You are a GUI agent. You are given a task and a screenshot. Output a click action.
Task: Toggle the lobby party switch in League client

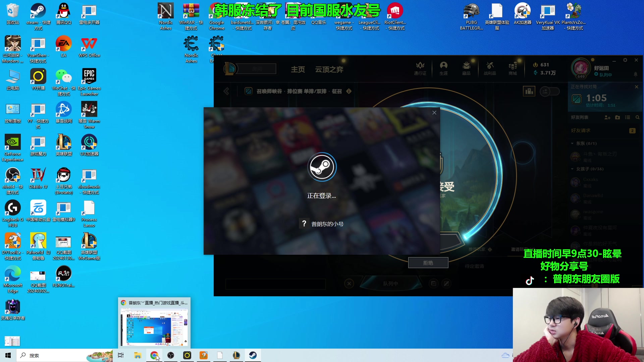click(549, 91)
